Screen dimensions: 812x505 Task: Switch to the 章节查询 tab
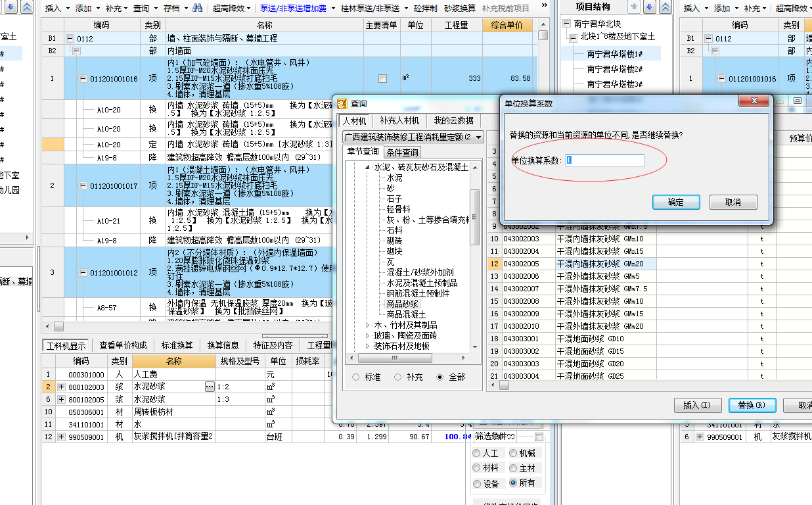(363, 153)
